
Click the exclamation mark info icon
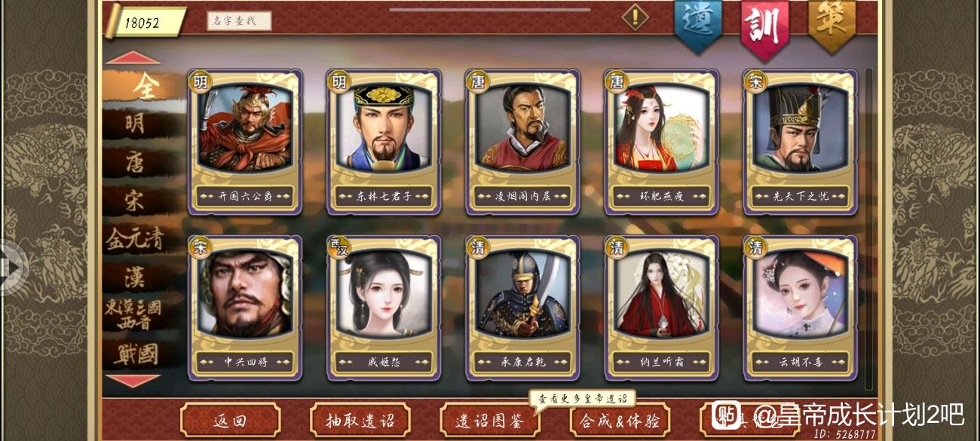(x=635, y=17)
